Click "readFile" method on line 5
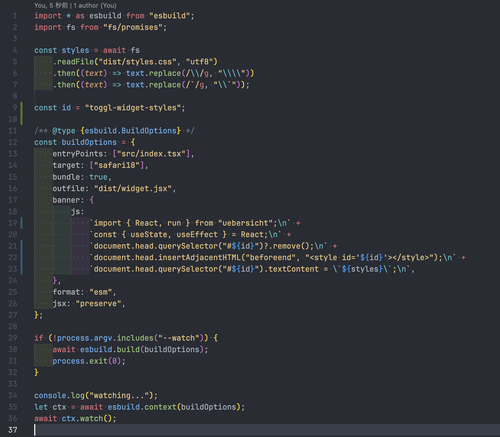The height and width of the screenshot is (437, 500). click(76, 62)
